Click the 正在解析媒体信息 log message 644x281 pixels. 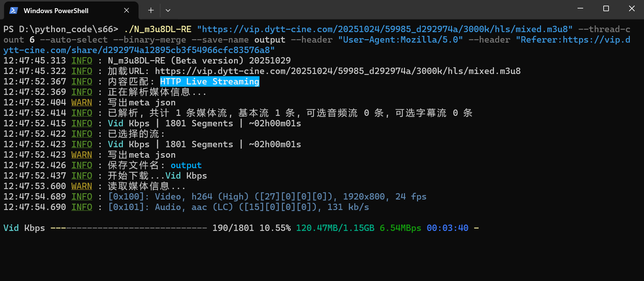point(157,92)
